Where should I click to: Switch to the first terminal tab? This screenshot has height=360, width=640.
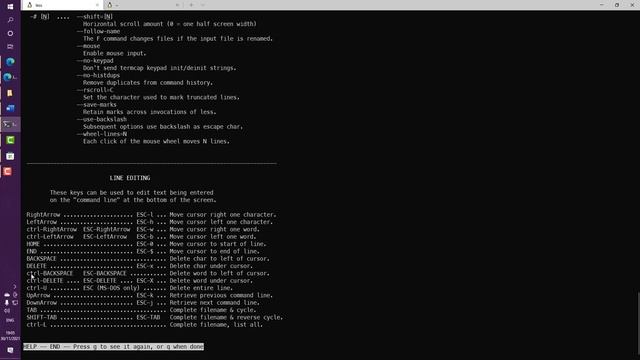coord(62,5)
